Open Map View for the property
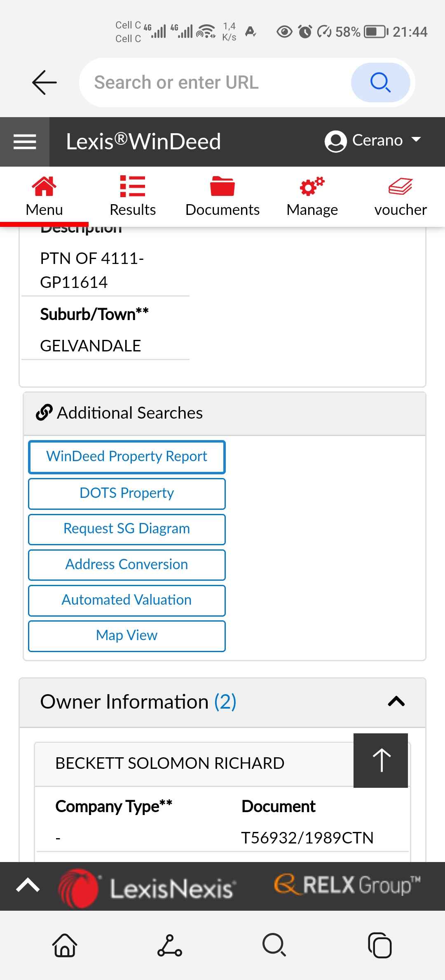 click(x=127, y=636)
